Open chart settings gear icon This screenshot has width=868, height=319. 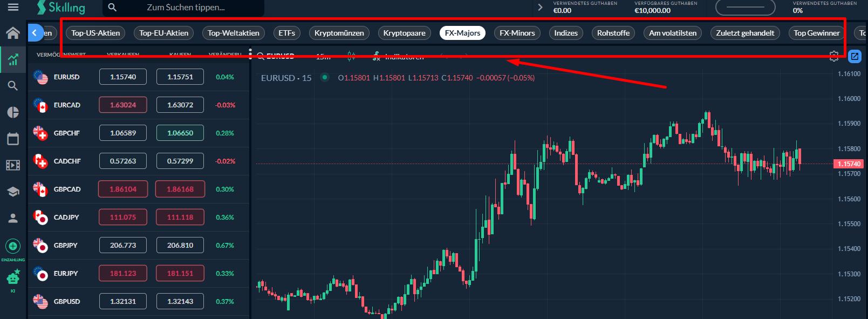[833, 56]
